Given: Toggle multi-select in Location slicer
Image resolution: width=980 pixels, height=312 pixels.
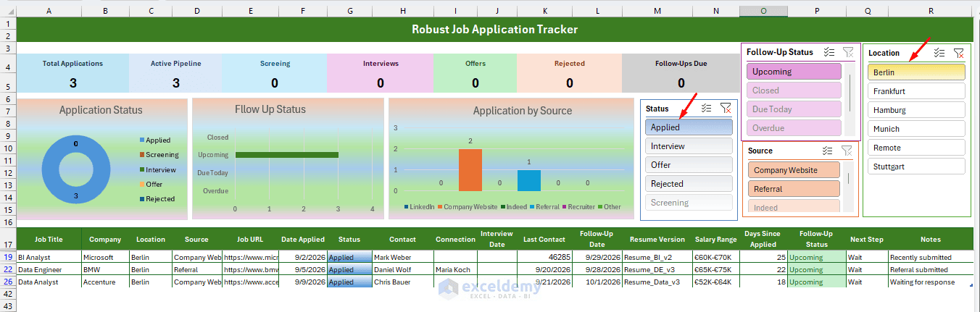Looking at the screenshot, I should click(940, 53).
